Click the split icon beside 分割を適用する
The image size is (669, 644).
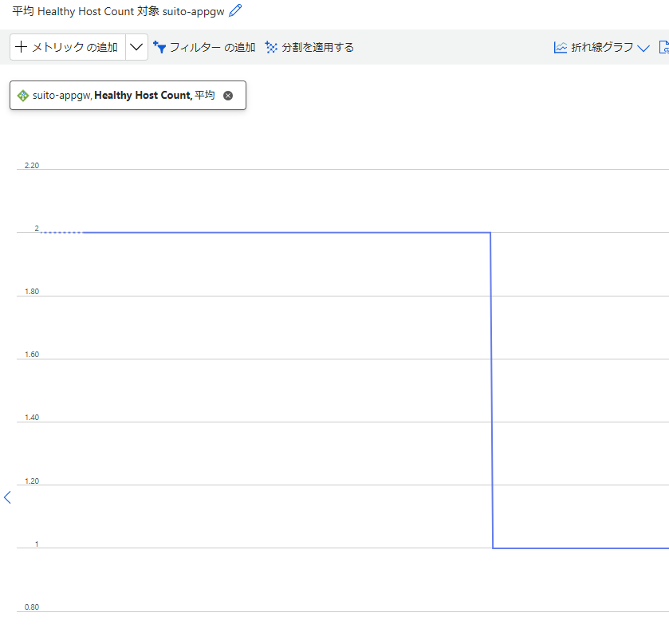[271, 47]
